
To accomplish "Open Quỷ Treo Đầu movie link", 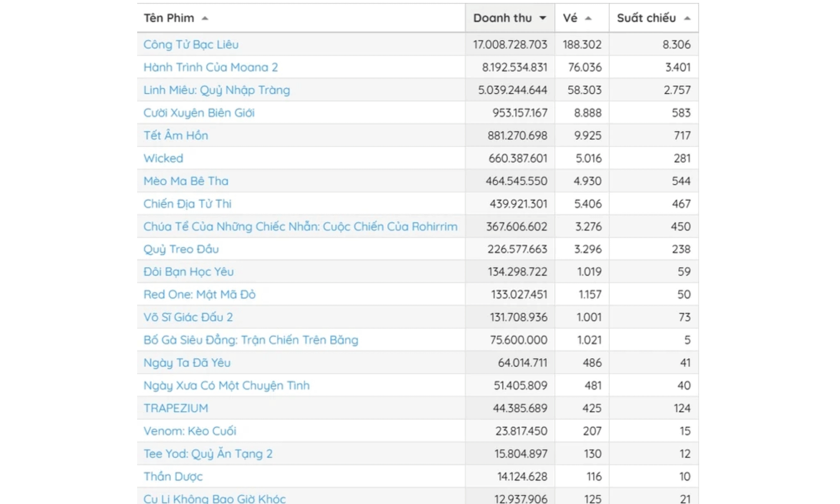I will (181, 249).
